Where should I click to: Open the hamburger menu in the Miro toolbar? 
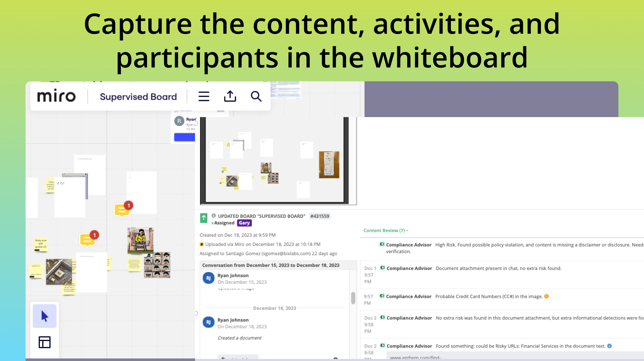click(x=204, y=97)
